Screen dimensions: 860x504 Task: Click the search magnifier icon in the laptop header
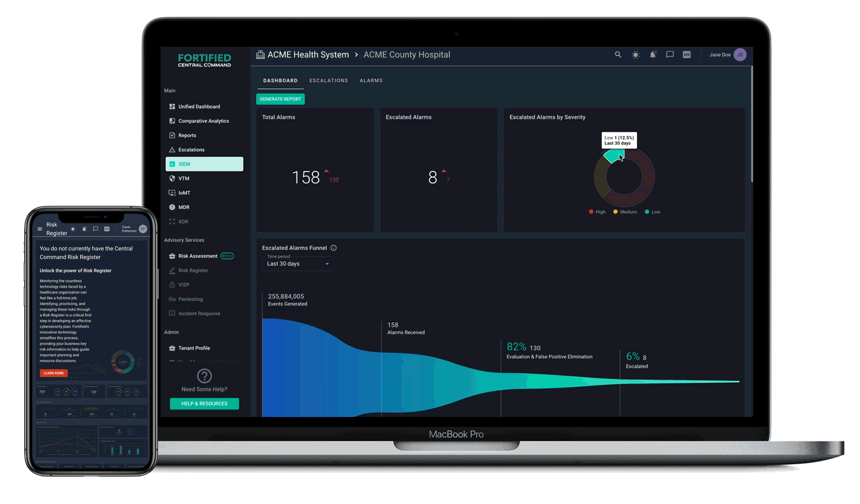[x=618, y=55]
